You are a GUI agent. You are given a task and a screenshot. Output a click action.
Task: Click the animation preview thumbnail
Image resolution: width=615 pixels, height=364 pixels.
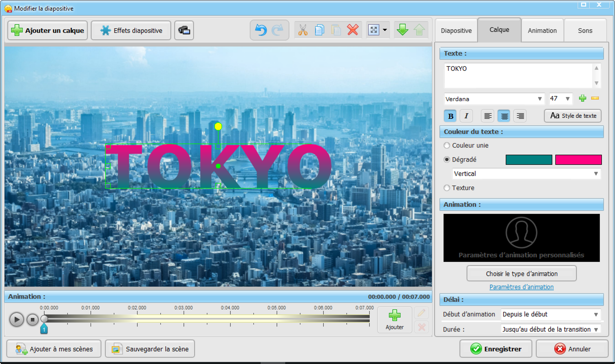[521, 238]
